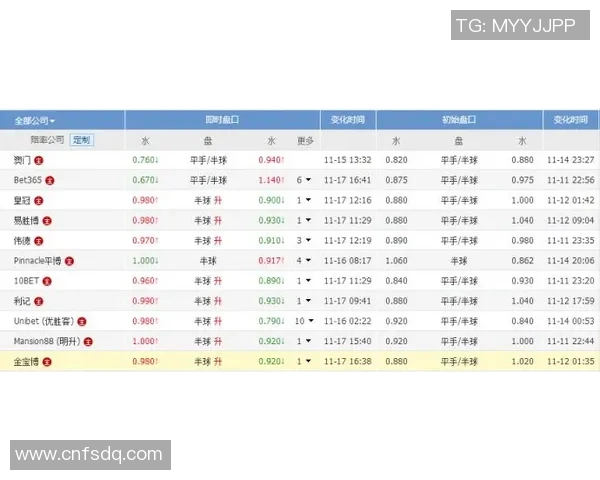
Task: Click the red icon beside 伟德
Action: pos(39,240)
